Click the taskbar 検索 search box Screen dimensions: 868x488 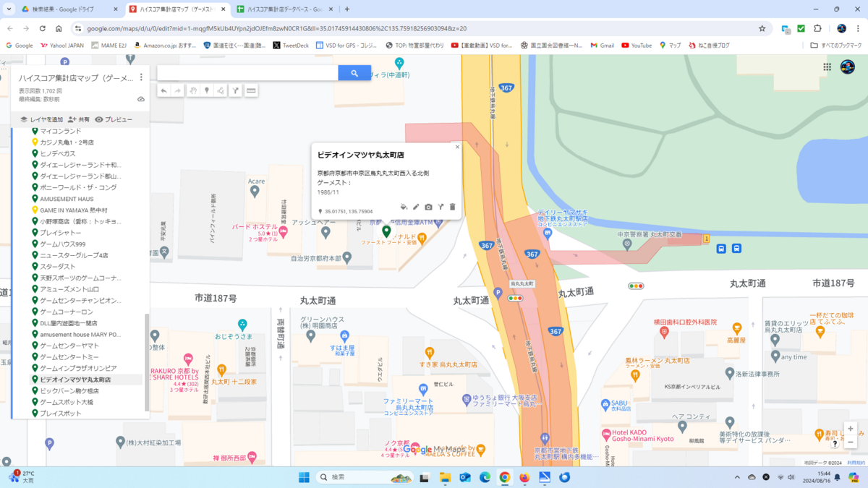(366, 477)
